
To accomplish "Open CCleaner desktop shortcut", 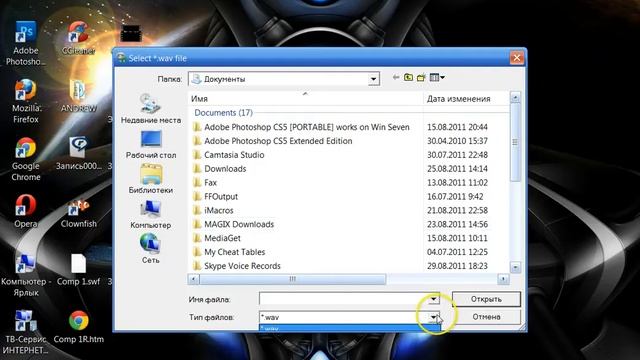I will point(78,38).
